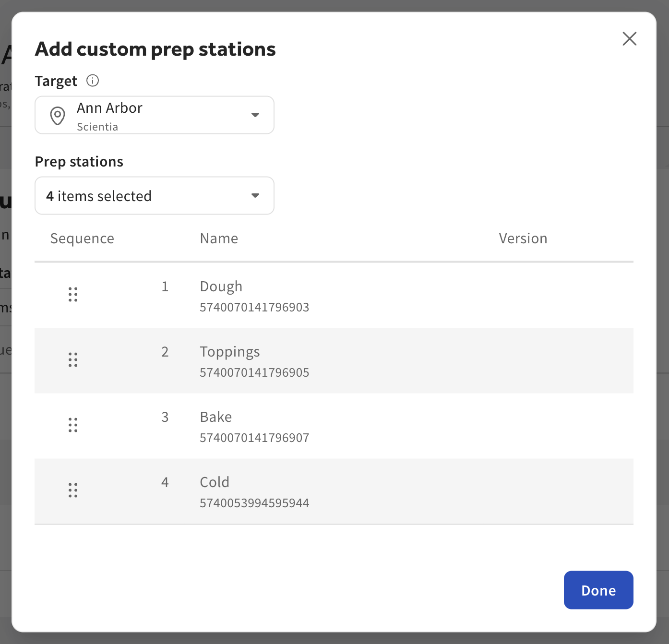Select the Dough station name
The height and width of the screenshot is (644, 669).
[x=221, y=286]
